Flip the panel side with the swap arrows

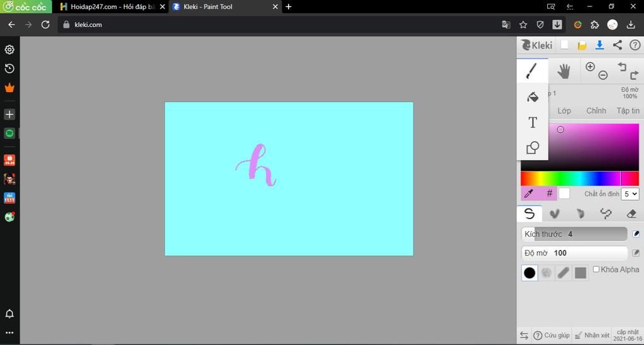tap(524, 335)
